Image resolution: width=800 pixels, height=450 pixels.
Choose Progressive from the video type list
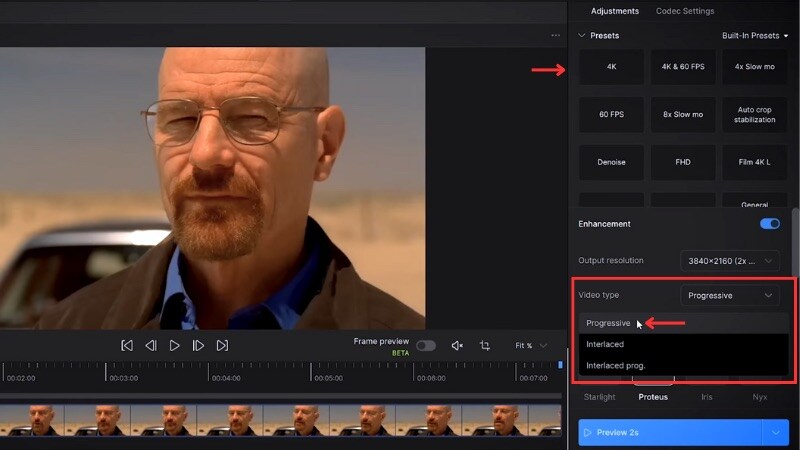point(683,323)
